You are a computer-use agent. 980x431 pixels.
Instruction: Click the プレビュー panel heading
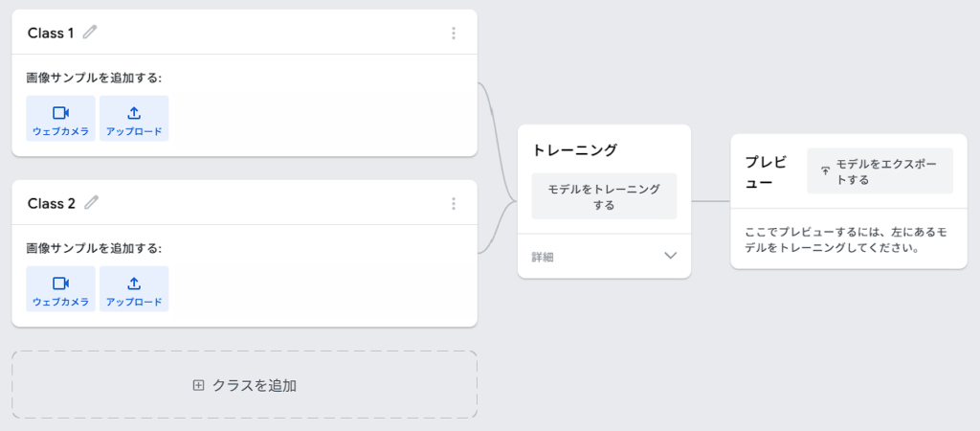pos(766,171)
